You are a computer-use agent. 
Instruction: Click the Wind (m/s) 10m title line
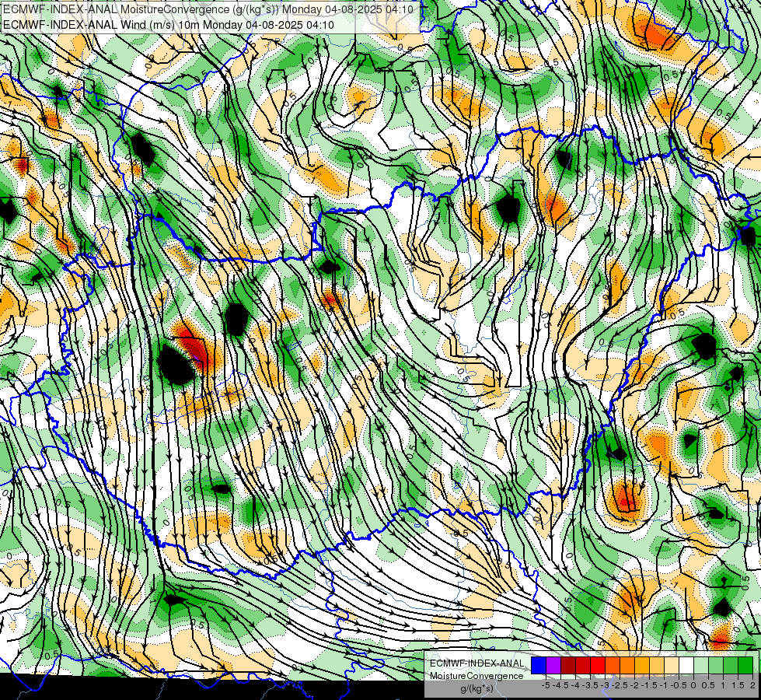[x=169, y=24]
